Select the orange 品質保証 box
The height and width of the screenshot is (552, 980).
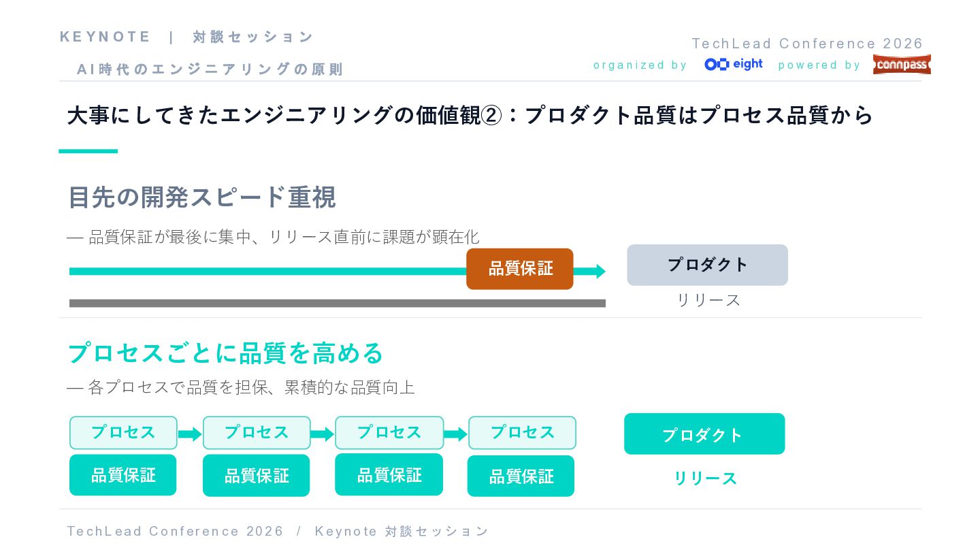[x=520, y=269]
